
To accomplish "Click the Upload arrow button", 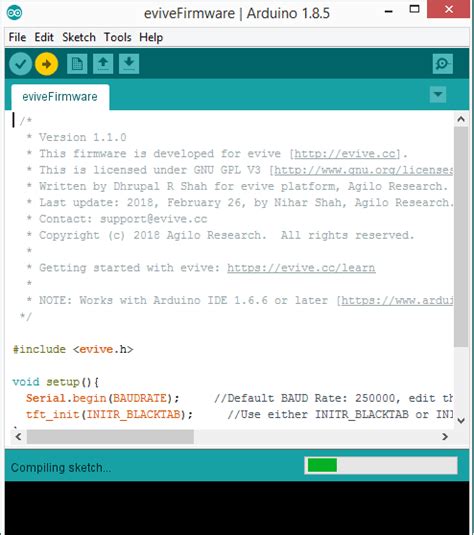I will click(x=46, y=64).
